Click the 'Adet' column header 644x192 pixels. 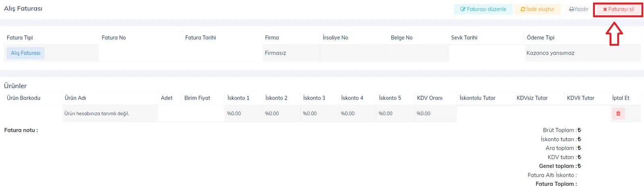pyautogui.click(x=167, y=98)
